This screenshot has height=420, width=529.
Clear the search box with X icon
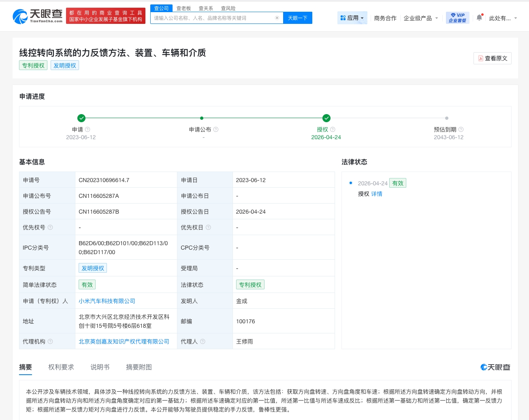[x=277, y=18]
